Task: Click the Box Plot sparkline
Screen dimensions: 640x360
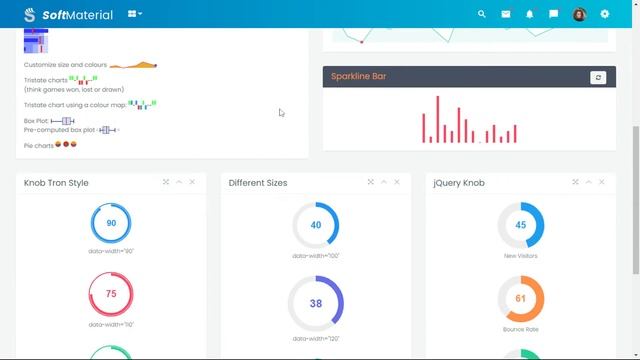Action: point(62,121)
